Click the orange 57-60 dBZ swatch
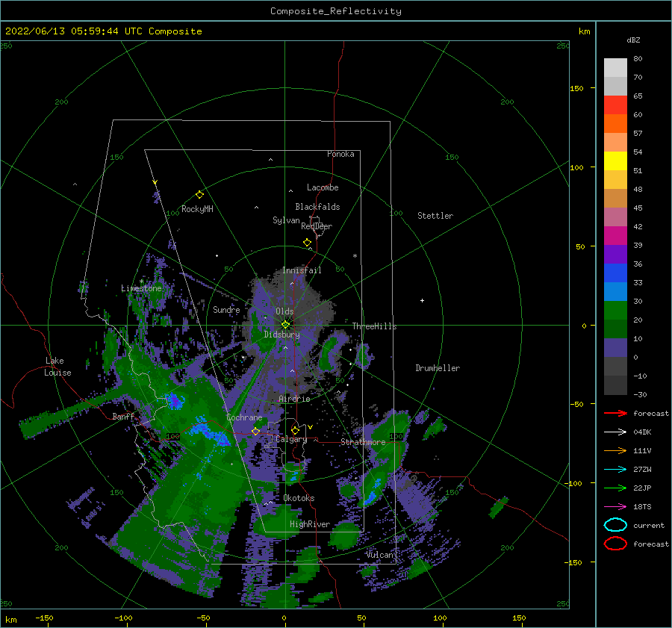 [x=615, y=123]
